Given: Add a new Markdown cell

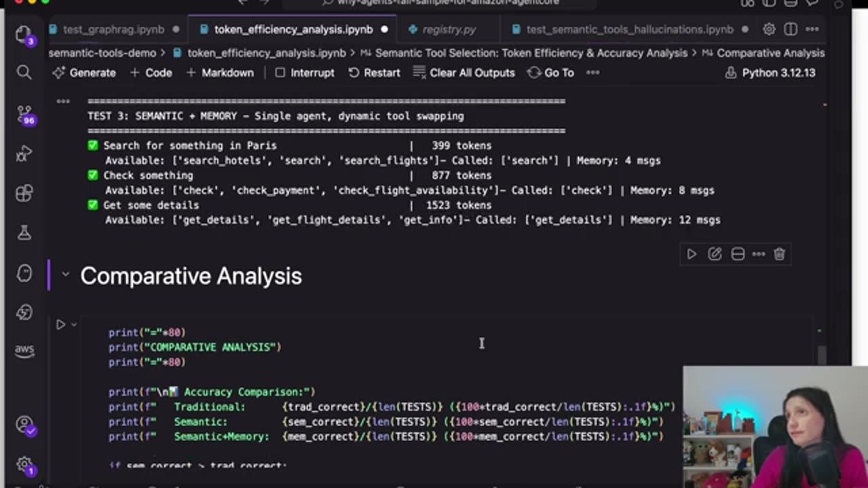Looking at the screenshot, I should 220,73.
